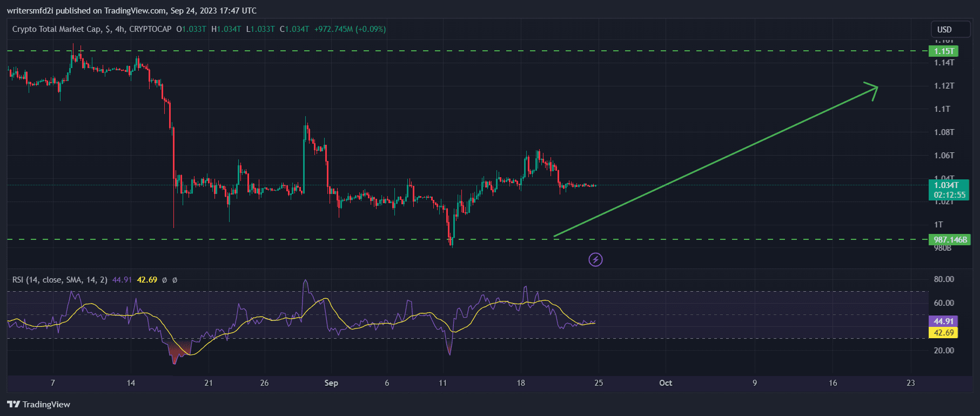The image size is (980, 416).
Task: Click the upper green dashed resistance line
Action: 432,51
